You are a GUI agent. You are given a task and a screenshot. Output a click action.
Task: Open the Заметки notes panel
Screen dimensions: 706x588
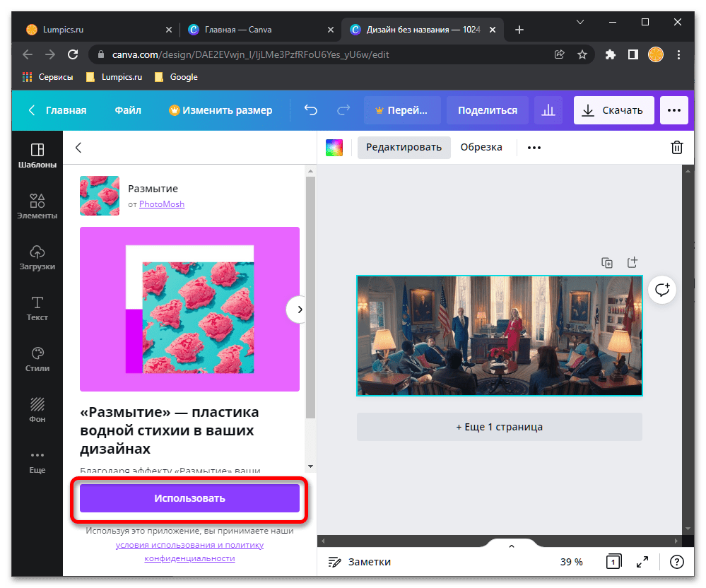pos(359,562)
